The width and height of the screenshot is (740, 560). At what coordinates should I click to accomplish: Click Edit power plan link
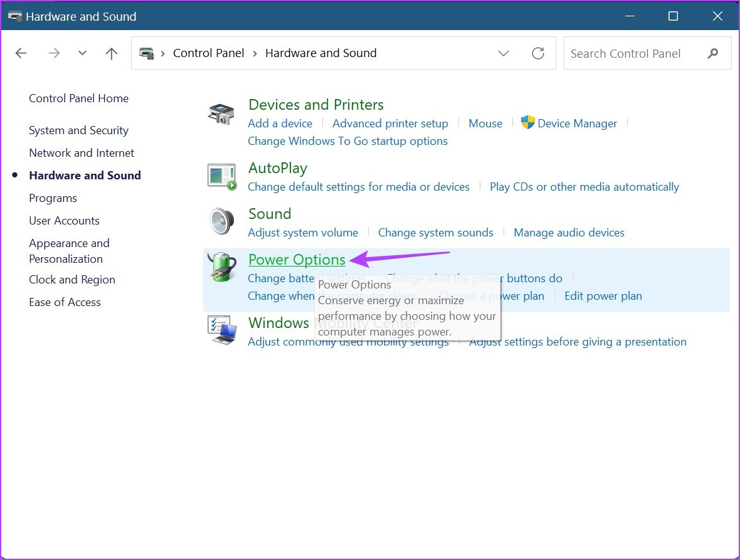pyautogui.click(x=603, y=296)
